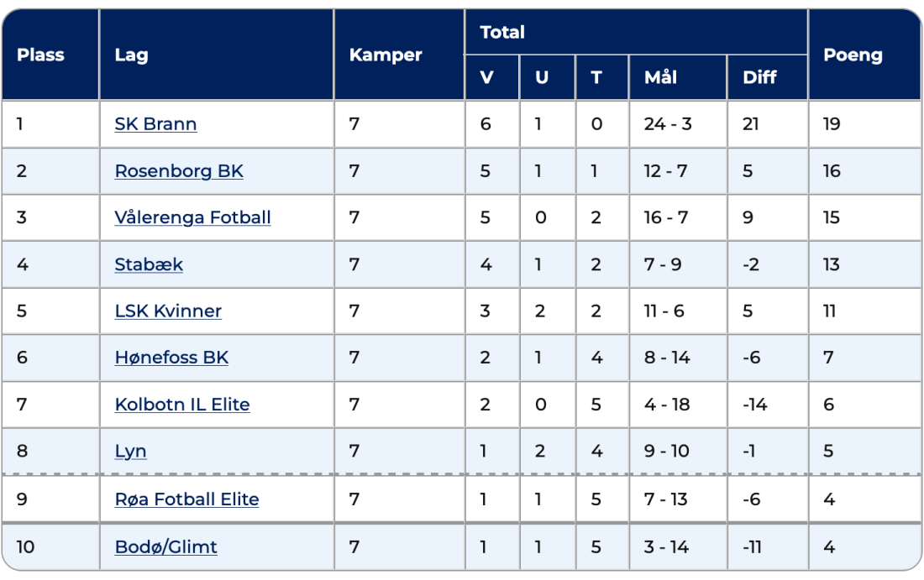The width and height of the screenshot is (924, 580).
Task: Click the Vålerenga Fotball link
Action: 192,217
